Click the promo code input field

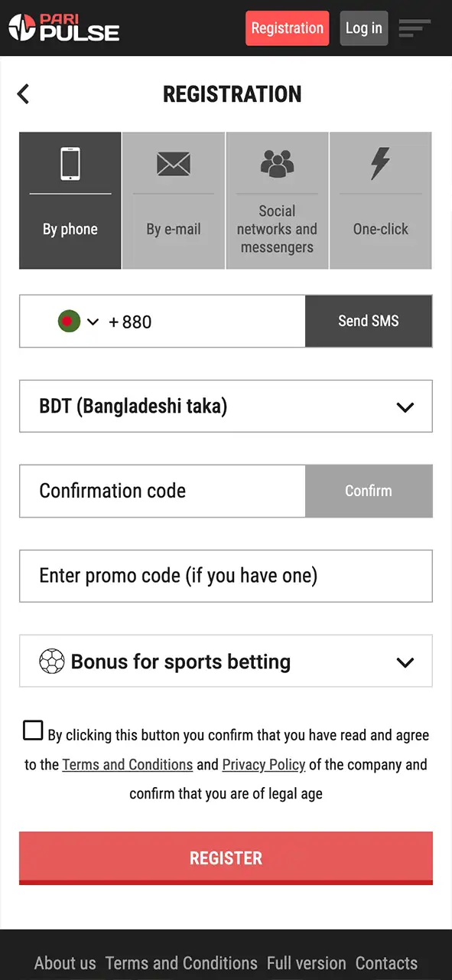[226, 576]
